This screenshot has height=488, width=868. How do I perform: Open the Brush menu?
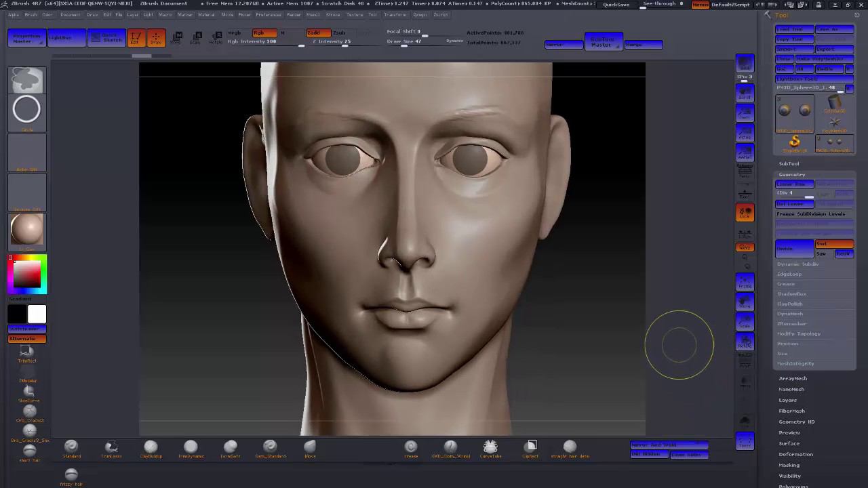[31, 14]
